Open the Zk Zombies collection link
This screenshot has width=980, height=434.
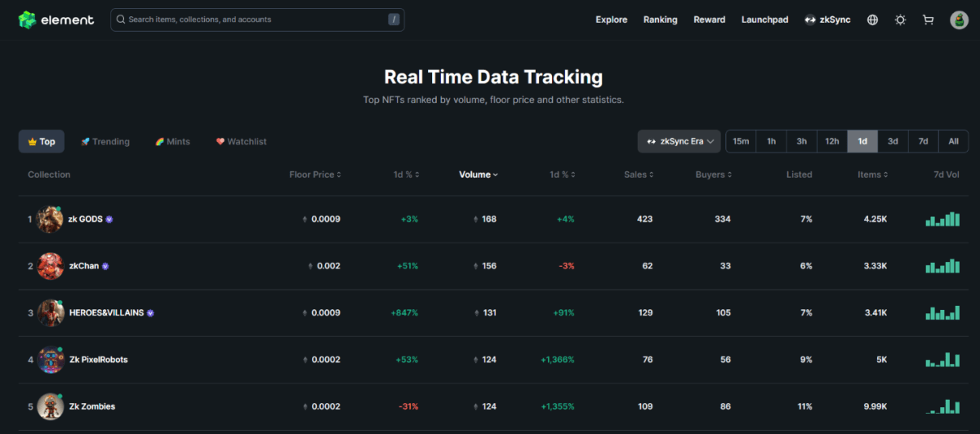[x=91, y=406]
